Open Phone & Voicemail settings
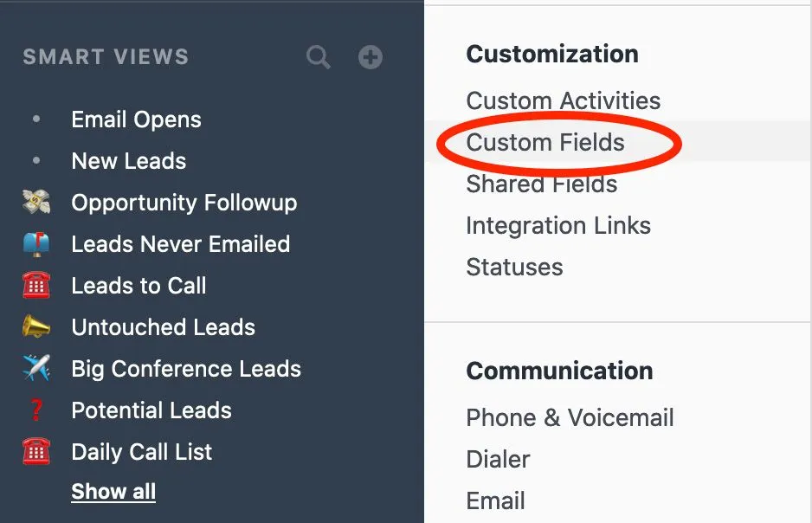Screen dimensions: 812x523 (570, 417)
